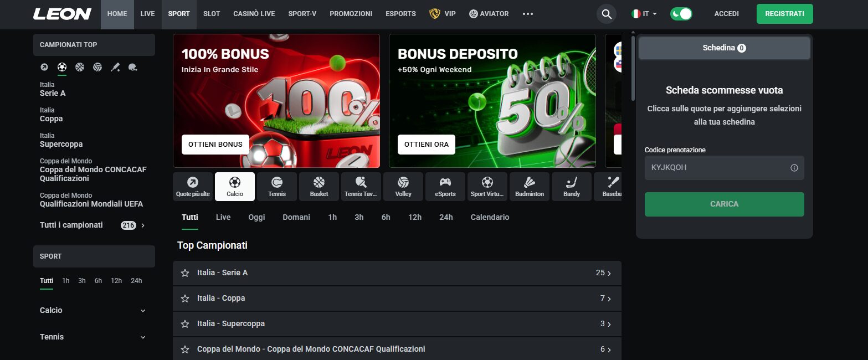Select basketball icon under Campionati Top
Viewport: 868px width, 360px height.
[80, 67]
